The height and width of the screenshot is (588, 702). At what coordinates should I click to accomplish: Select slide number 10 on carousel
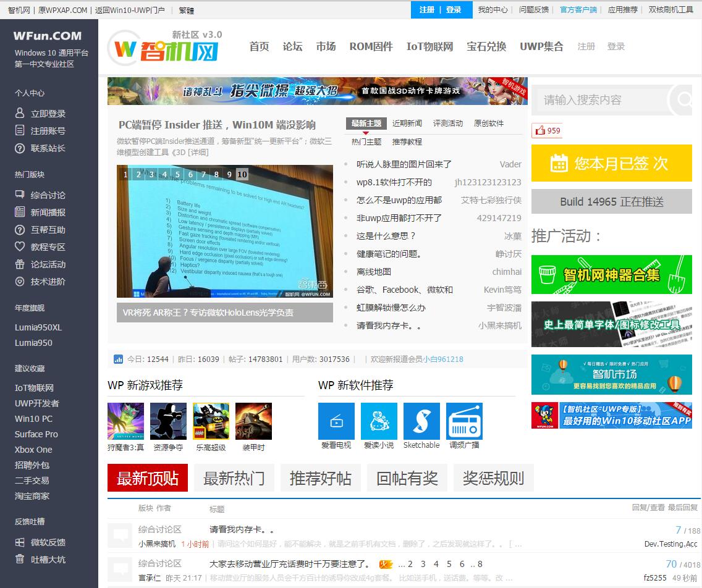click(x=242, y=175)
